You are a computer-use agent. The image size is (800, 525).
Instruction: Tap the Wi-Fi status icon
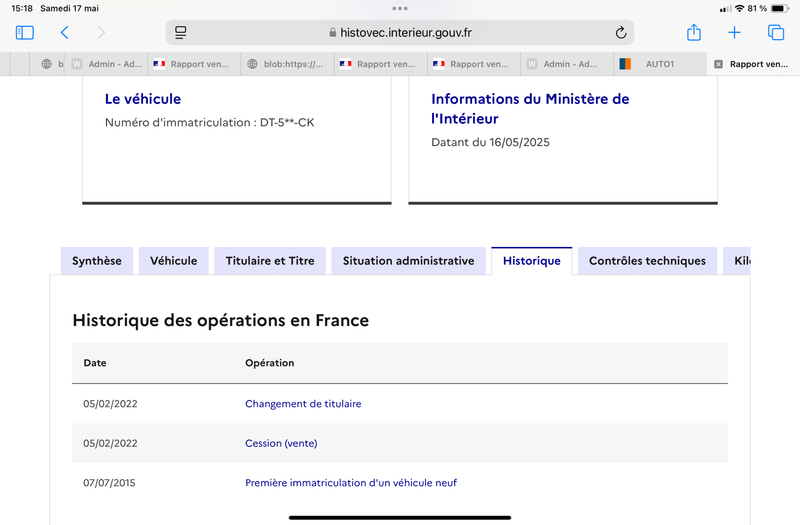(739, 8)
